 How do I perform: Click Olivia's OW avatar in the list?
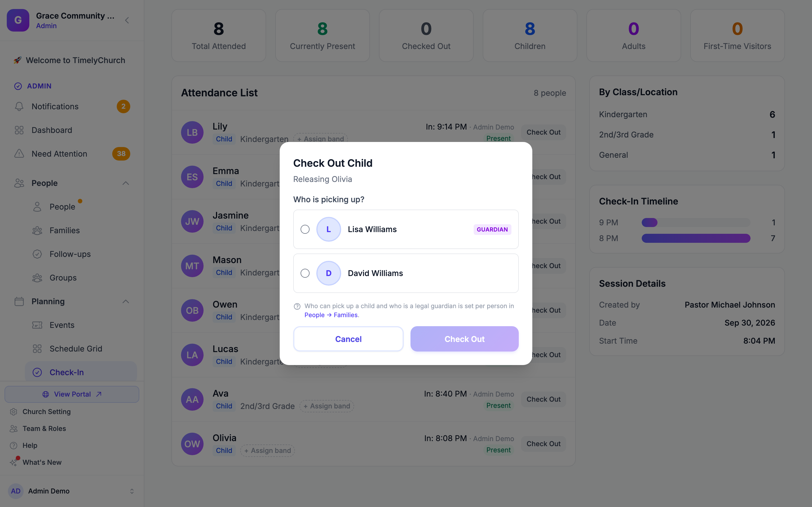click(192, 444)
